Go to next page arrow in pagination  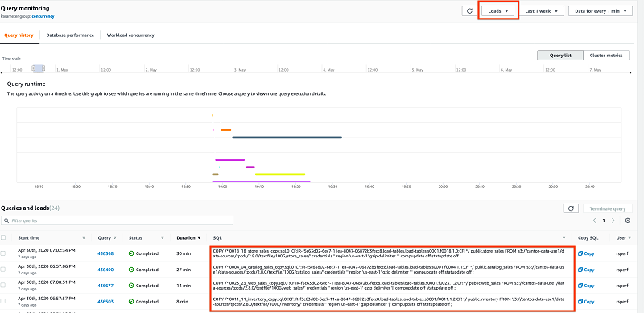(x=613, y=220)
